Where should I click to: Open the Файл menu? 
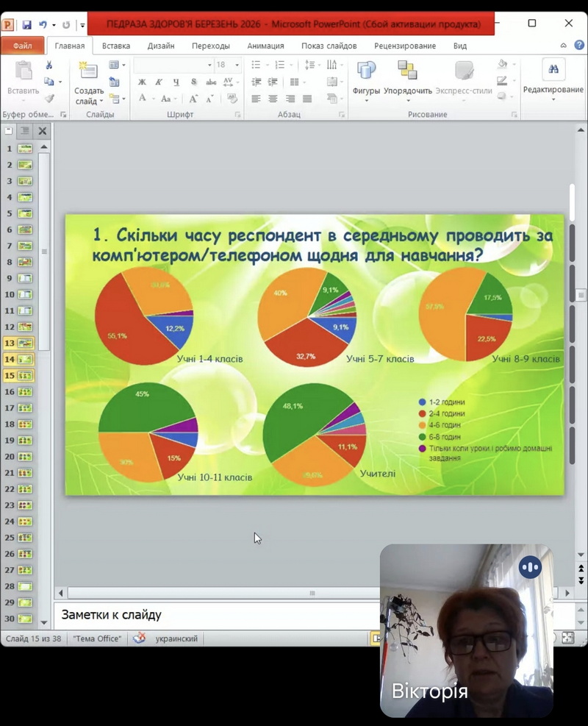(x=23, y=46)
